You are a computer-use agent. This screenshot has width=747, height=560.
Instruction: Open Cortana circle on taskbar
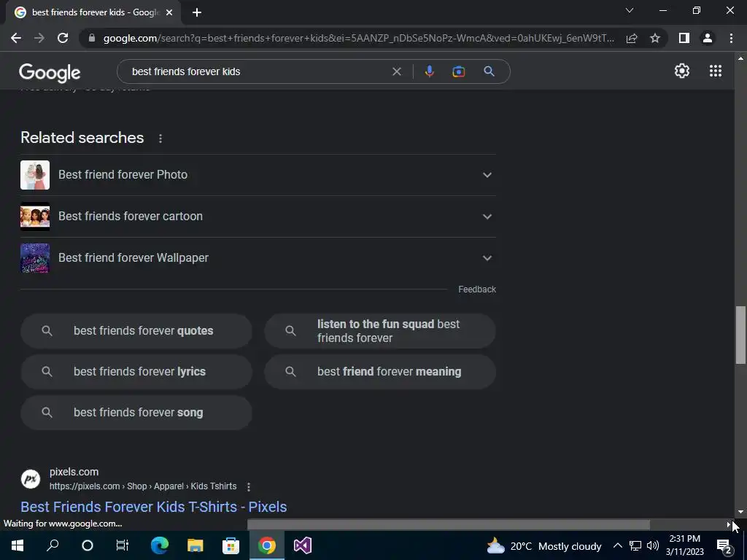click(88, 545)
